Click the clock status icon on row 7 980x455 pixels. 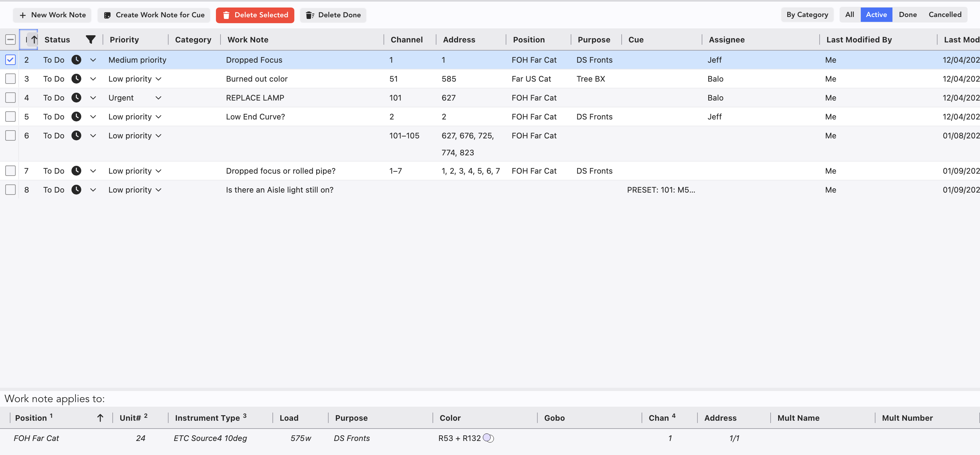pos(76,171)
